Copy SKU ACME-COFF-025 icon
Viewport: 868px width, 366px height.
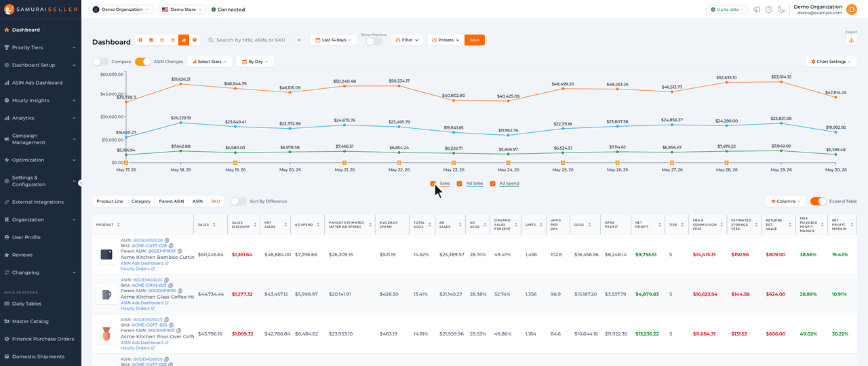[x=171, y=325]
